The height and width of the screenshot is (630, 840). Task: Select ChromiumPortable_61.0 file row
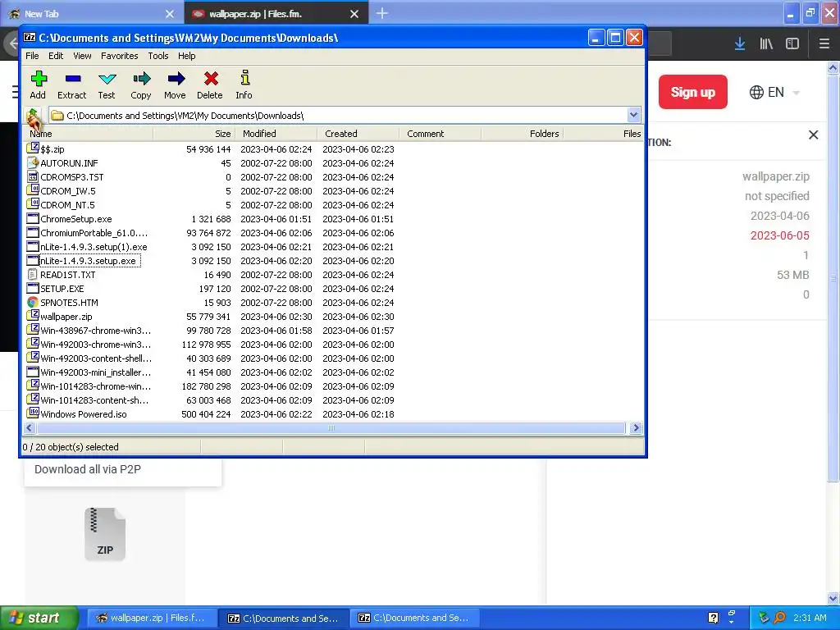click(x=333, y=232)
